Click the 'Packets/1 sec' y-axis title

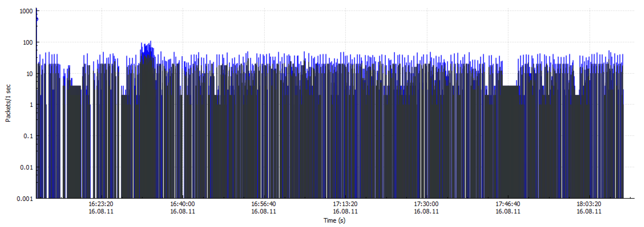[x=8, y=103]
